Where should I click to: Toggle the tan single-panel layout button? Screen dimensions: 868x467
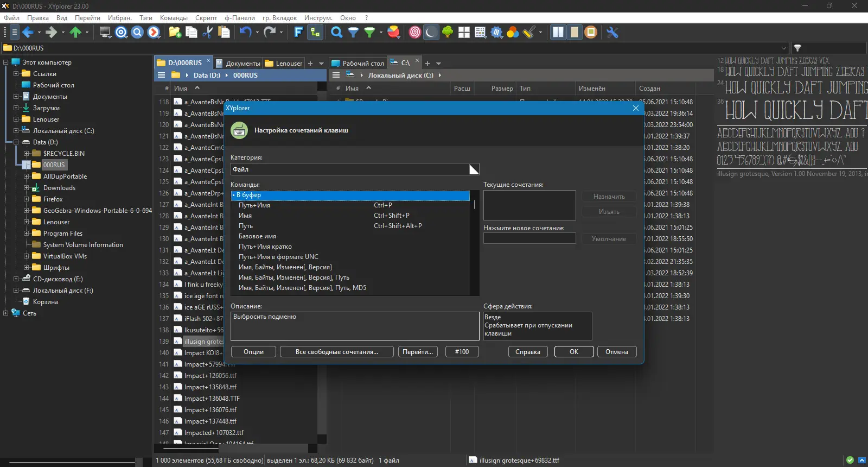575,33
